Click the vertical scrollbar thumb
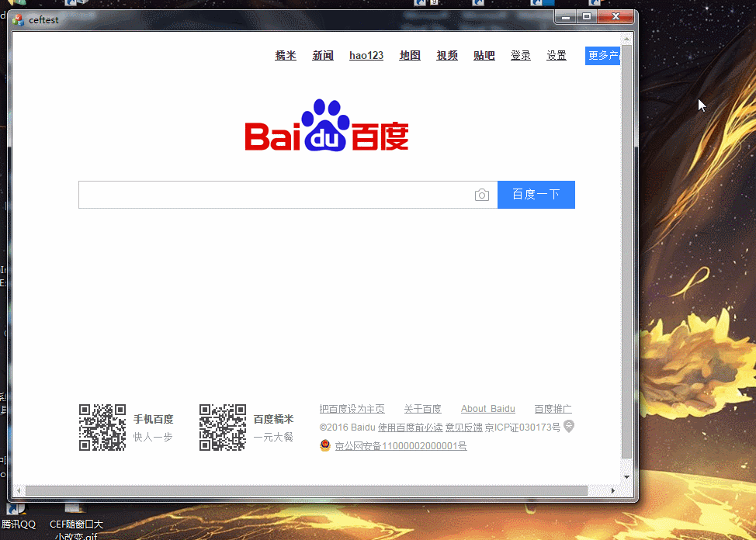This screenshot has height=540, width=756. click(x=627, y=251)
